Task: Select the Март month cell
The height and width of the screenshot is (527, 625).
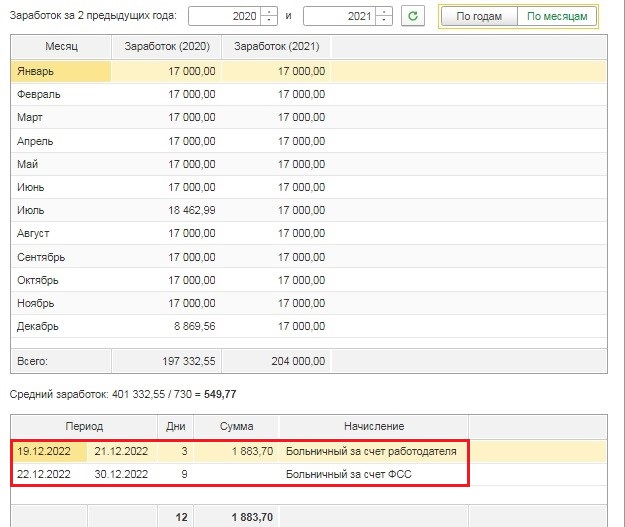Action: [61, 118]
